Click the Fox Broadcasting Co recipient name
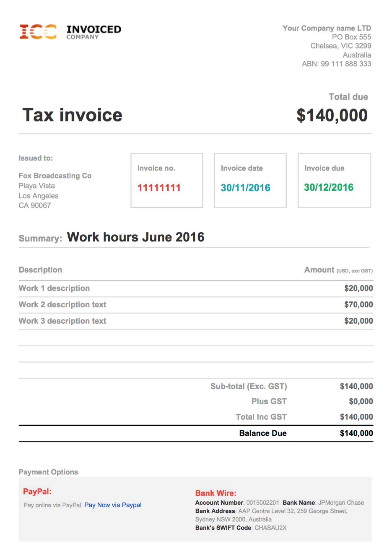Screen dimensions: 392x555 point(55,176)
